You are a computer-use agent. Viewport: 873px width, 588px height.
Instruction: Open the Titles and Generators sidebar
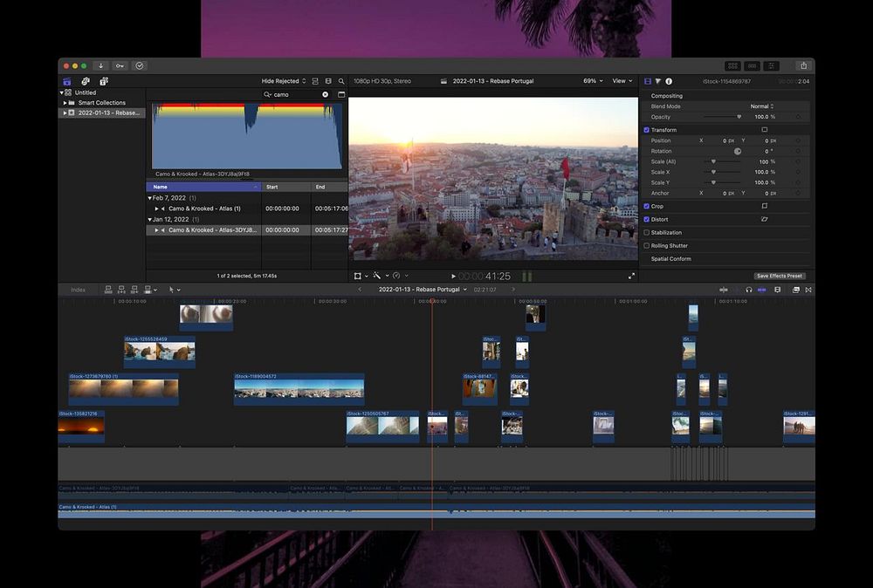pos(104,81)
